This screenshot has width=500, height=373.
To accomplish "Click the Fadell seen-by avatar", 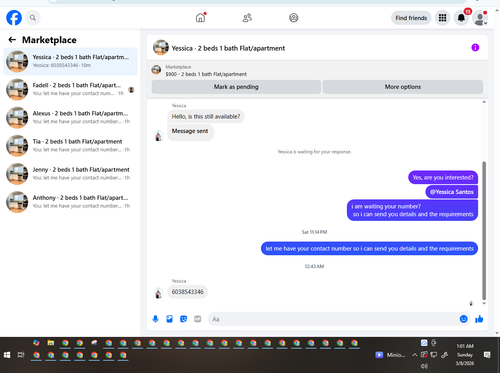I will (131, 90).
